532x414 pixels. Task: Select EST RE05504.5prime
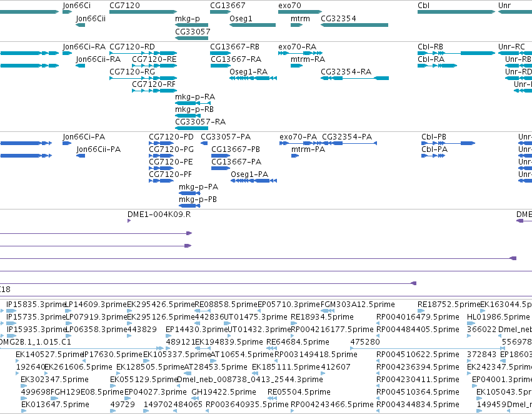click(x=273, y=398)
